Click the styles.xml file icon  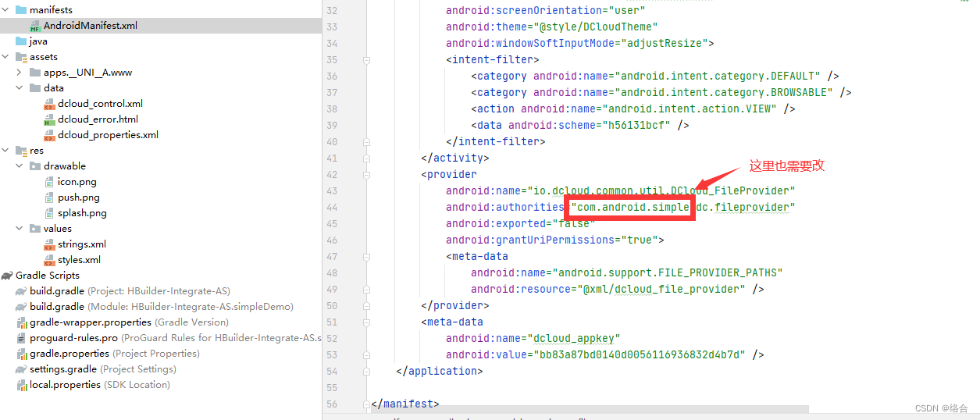tap(49, 260)
